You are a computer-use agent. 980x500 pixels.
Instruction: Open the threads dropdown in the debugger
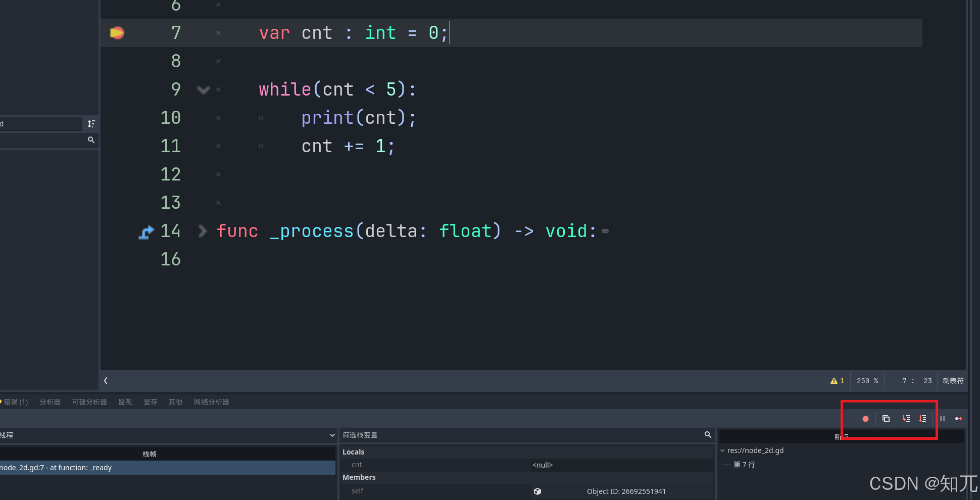point(332,435)
